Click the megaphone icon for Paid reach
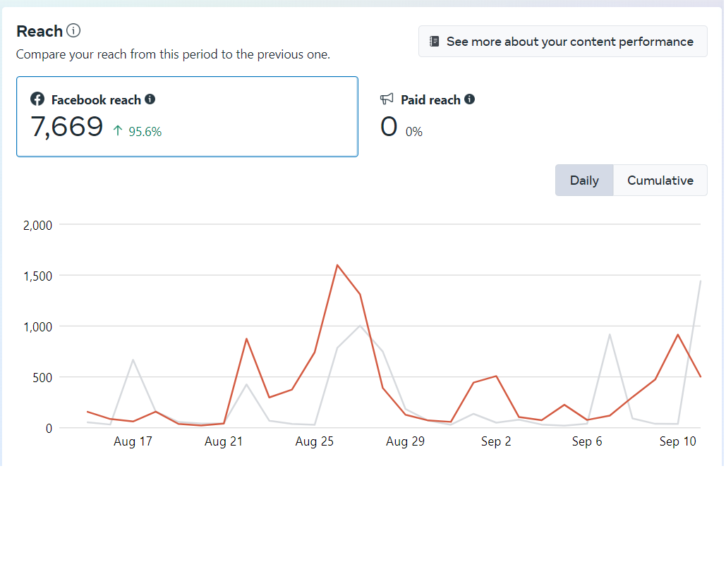Screen dimensions: 726x588 (x=387, y=99)
